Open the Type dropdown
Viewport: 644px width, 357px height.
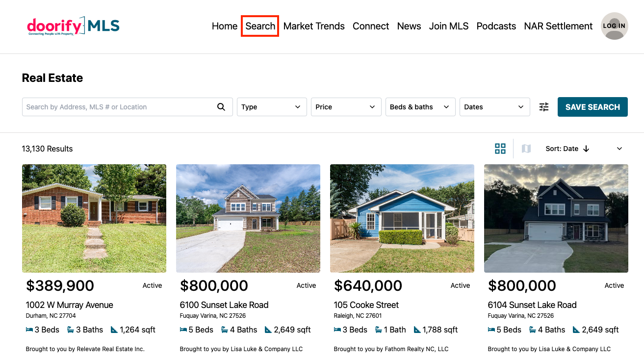(272, 106)
